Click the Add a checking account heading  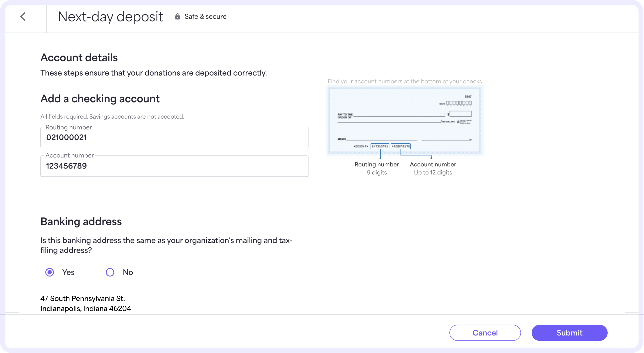pos(100,98)
